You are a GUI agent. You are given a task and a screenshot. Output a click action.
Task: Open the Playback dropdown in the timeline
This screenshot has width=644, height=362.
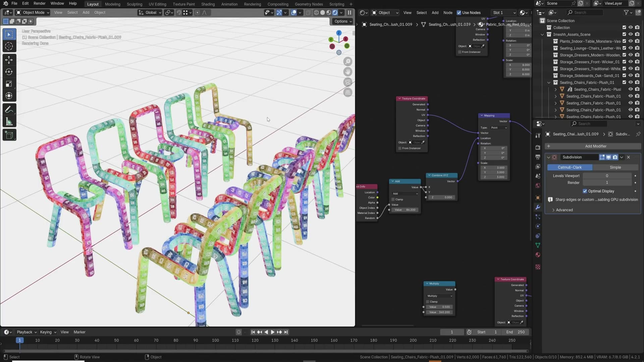coord(26,332)
